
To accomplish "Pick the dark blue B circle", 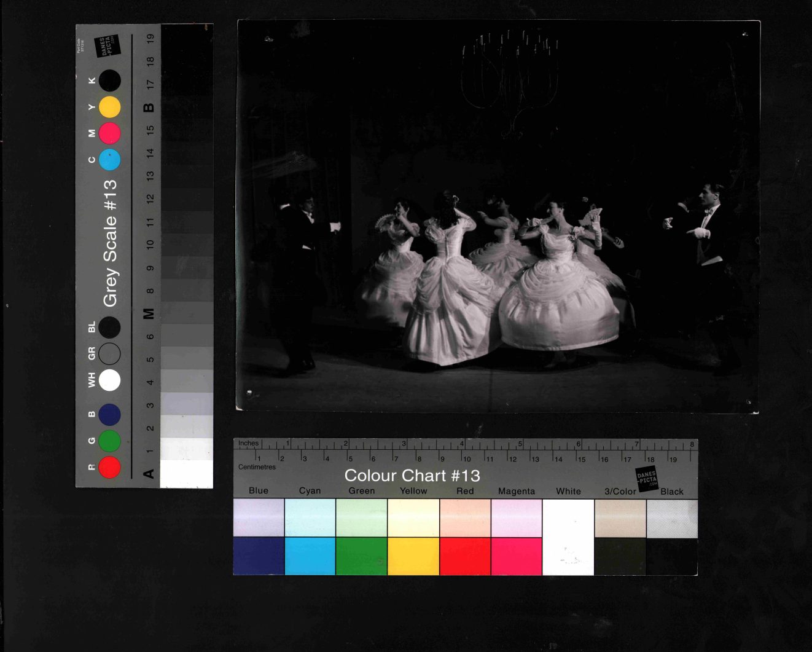I will tap(109, 415).
